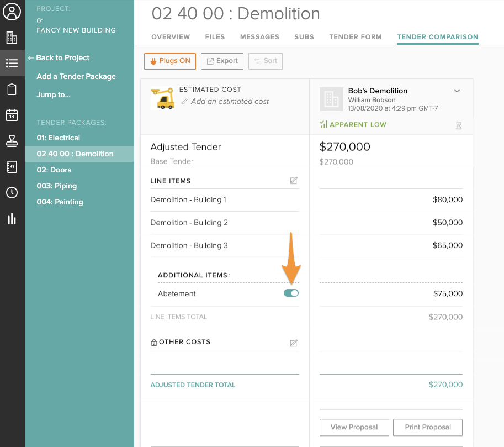The width and height of the screenshot is (504, 447).
Task: Click Add a Tender Package
Action: (x=76, y=76)
